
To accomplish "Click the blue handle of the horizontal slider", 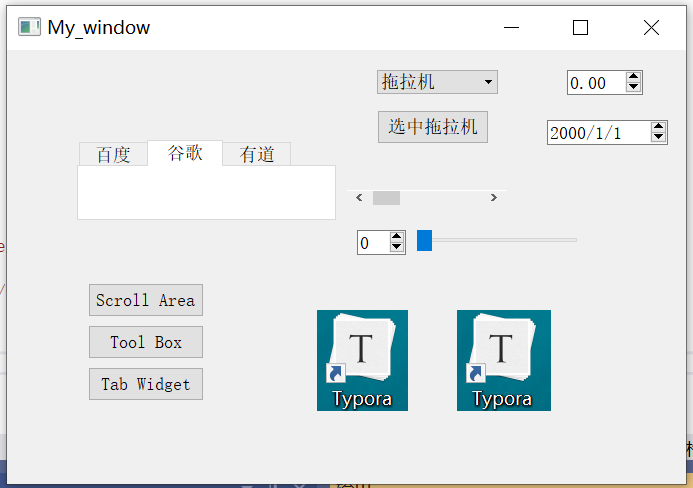I will point(424,240).
